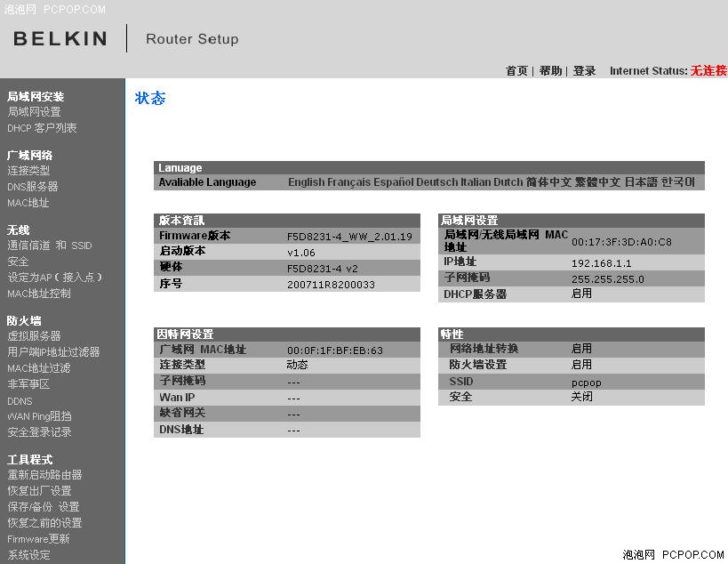Image resolution: width=728 pixels, height=564 pixels.
Task: Switch language to 简体中文
Action: [548, 182]
